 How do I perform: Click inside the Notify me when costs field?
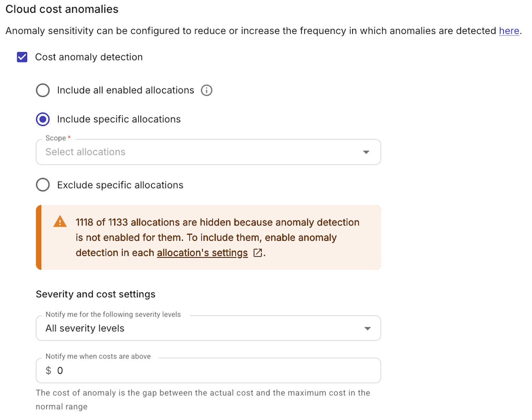pos(177,370)
